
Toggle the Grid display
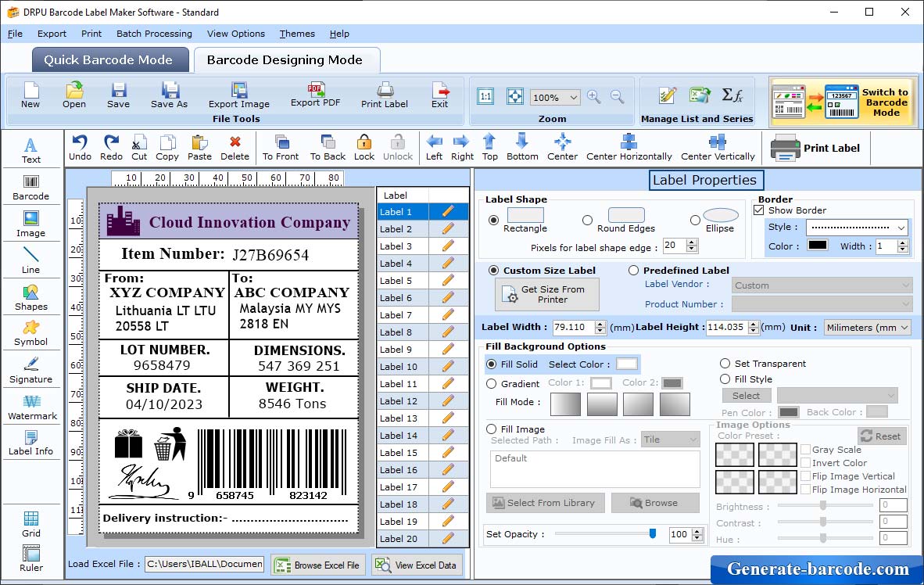pyautogui.click(x=30, y=525)
